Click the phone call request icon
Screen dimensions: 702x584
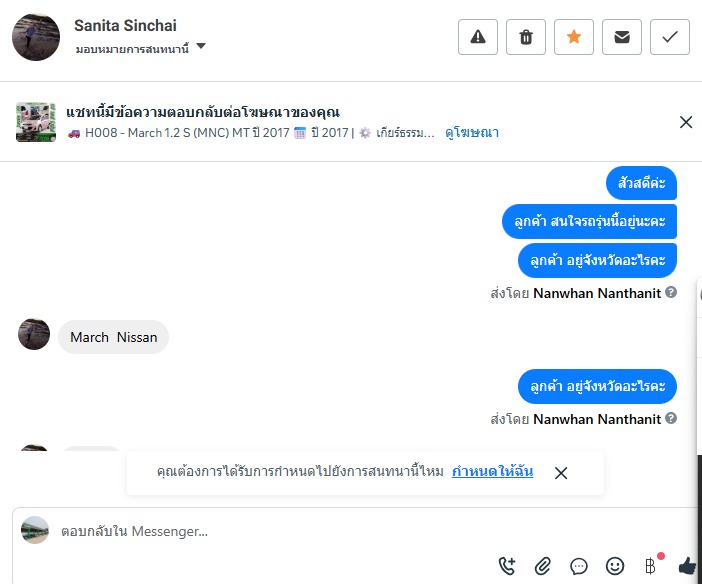[x=507, y=566]
